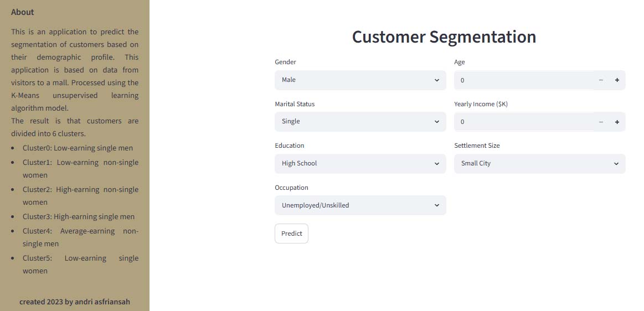The image size is (644, 311).
Task: Open Marital Status select showing Single
Action: tap(360, 122)
